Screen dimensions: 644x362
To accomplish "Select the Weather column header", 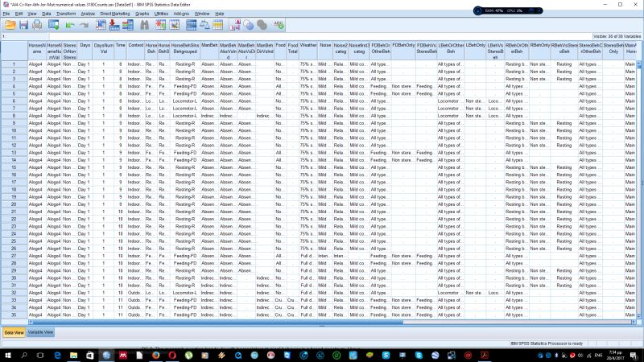I will tap(308, 51).
